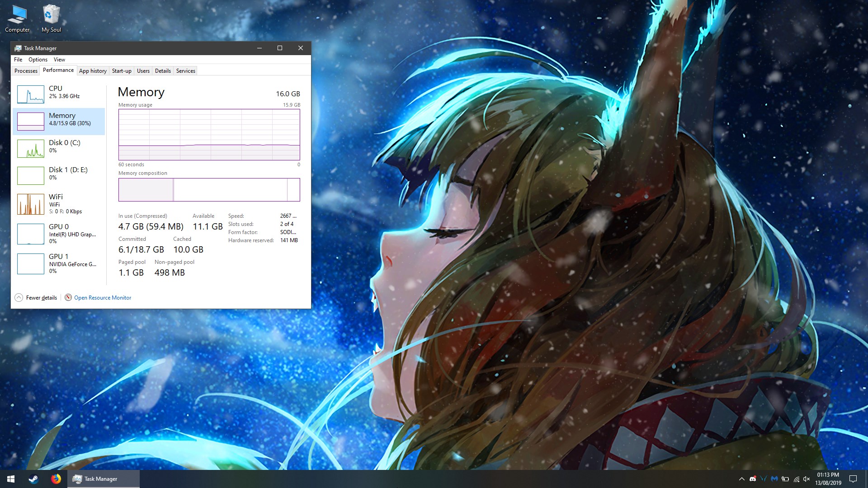
Task: Click the Task Manager title bar icon
Action: pyautogui.click(x=18, y=48)
